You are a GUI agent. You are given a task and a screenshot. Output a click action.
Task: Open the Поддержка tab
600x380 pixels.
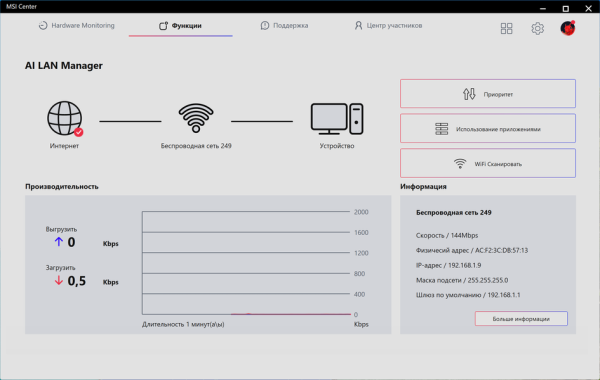coord(284,26)
